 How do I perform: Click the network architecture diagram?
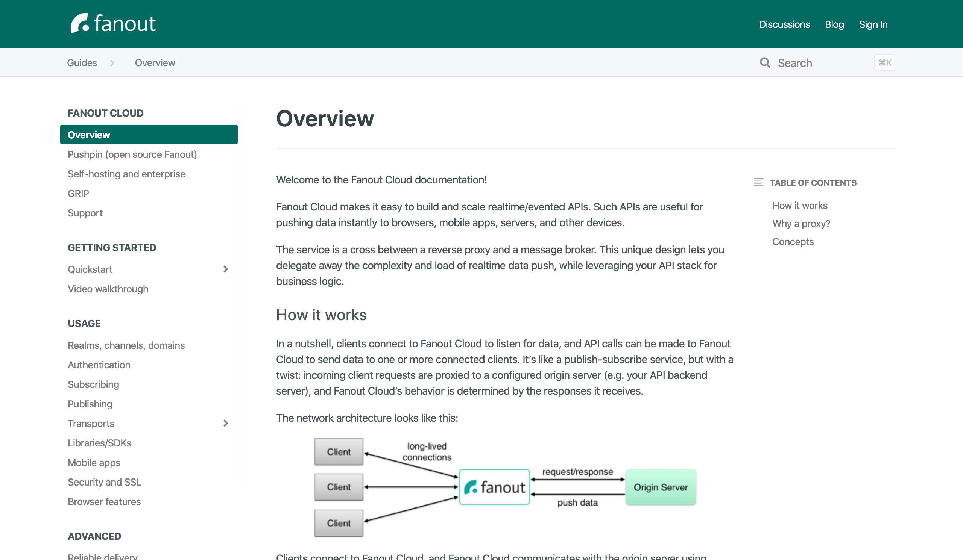505,487
